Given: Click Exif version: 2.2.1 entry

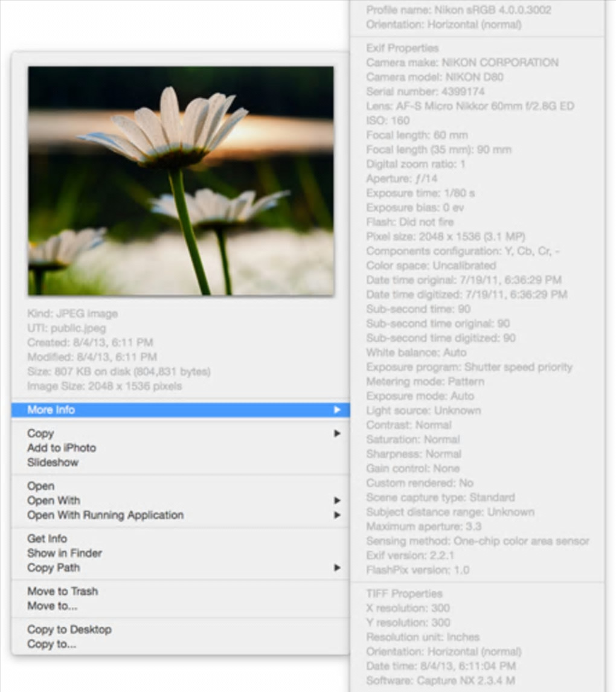Looking at the screenshot, I should click(x=410, y=555).
